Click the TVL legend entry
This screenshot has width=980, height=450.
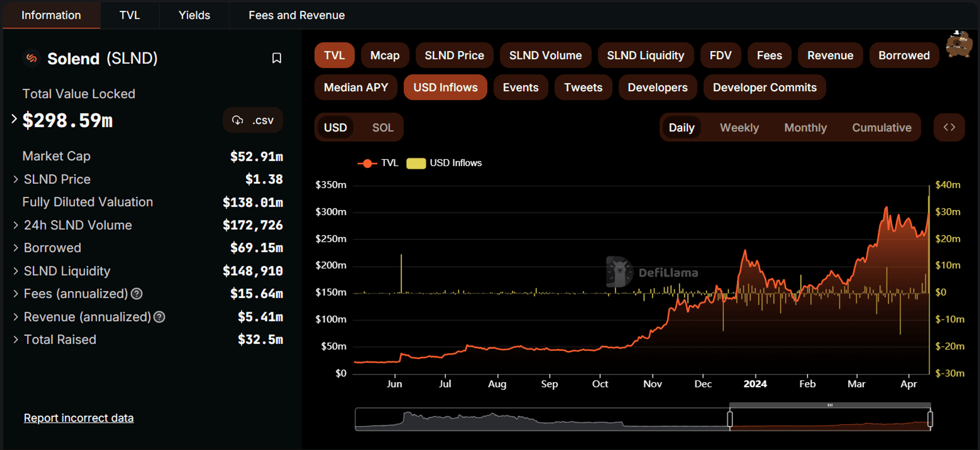(378, 163)
